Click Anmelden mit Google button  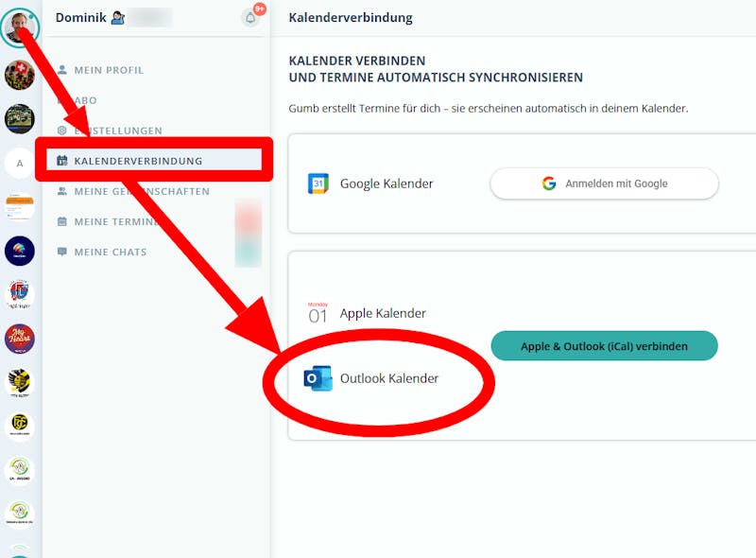click(x=604, y=183)
